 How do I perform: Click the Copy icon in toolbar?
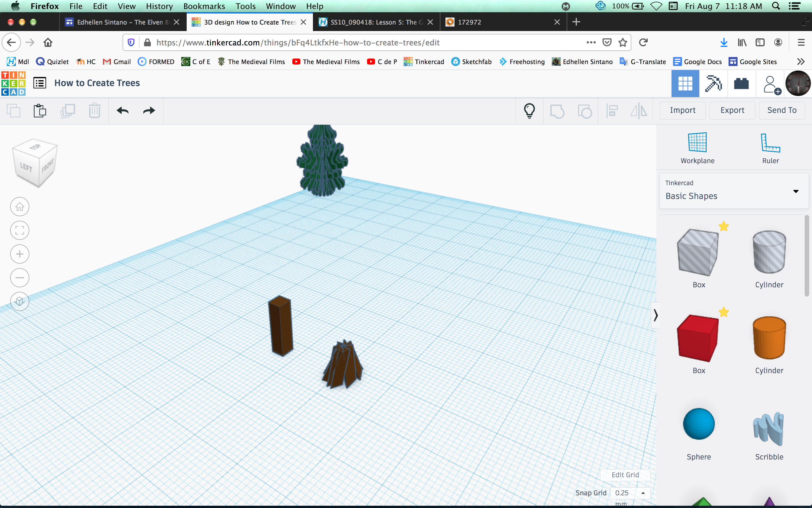pyautogui.click(x=14, y=111)
